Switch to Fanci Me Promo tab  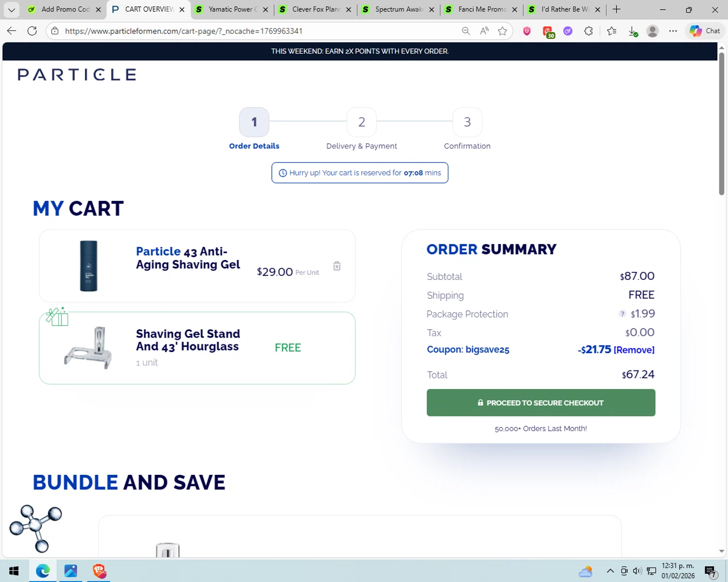[x=482, y=9]
